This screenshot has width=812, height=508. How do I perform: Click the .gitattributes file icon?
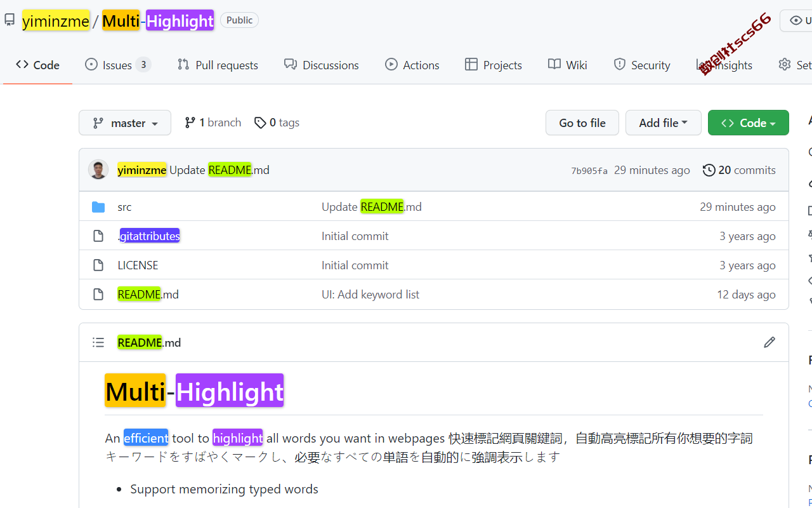tap(98, 236)
